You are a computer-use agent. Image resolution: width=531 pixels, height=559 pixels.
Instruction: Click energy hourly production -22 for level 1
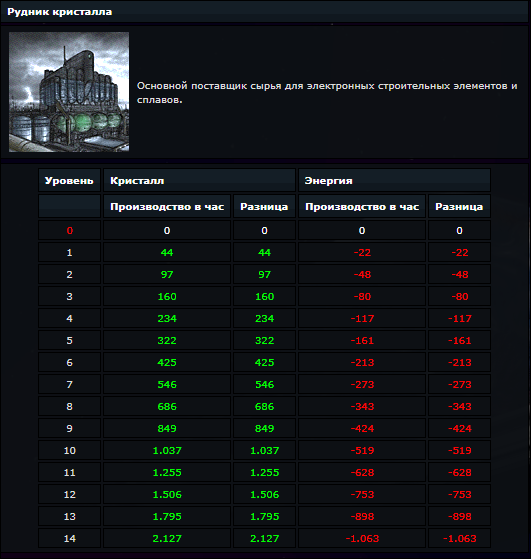[362, 252]
